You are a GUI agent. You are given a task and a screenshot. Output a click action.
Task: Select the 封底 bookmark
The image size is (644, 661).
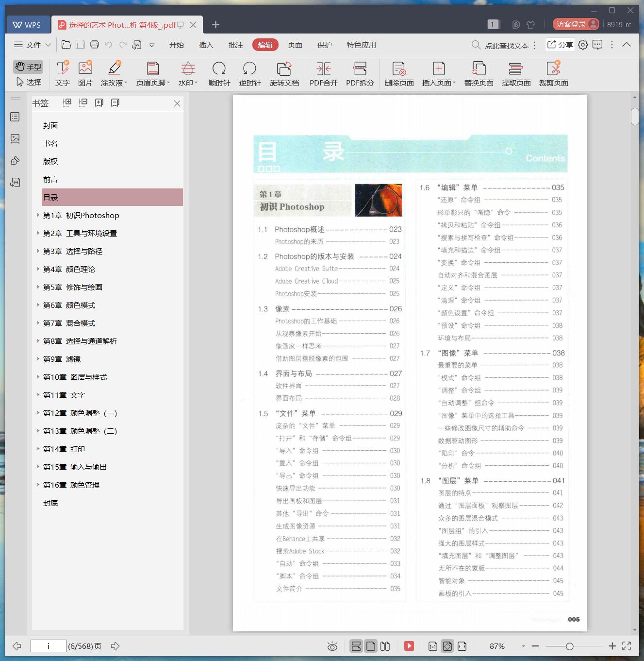[x=50, y=503]
